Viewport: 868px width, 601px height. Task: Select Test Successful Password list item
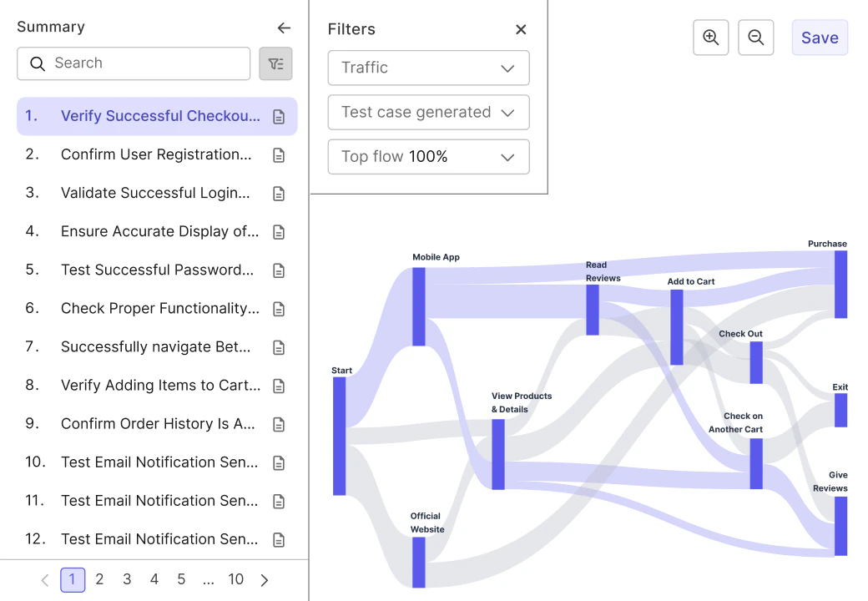pos(157,270)
